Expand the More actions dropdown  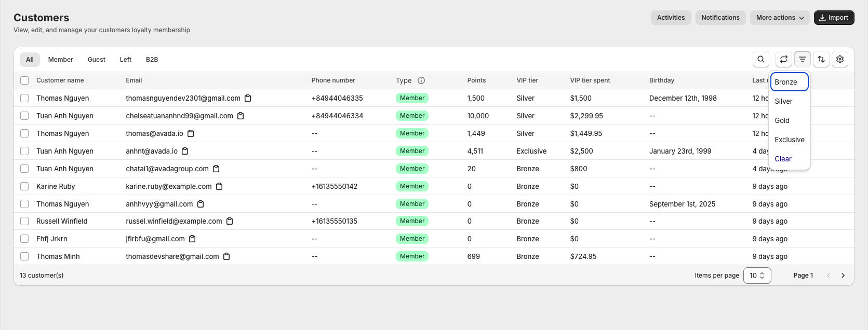coord(779,18)
